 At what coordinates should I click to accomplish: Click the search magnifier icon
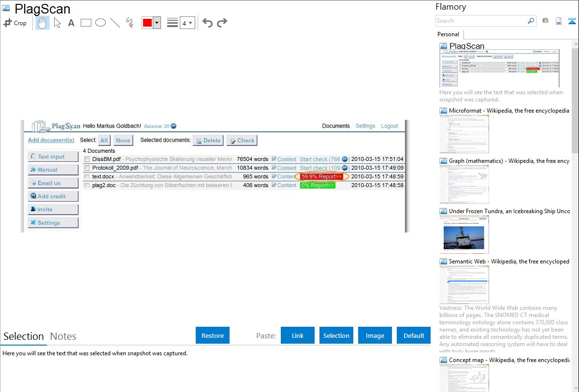531,21
